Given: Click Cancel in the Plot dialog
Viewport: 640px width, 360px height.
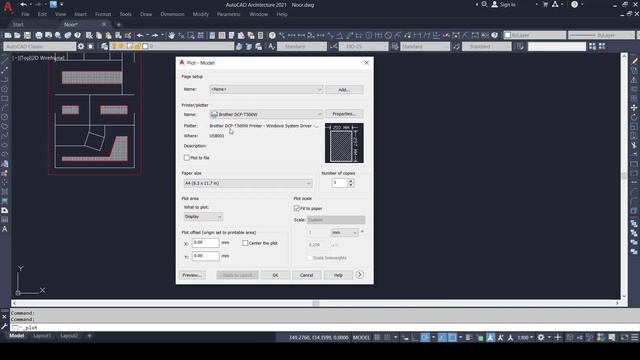Looking at the screenshot, I should point(307,275).
